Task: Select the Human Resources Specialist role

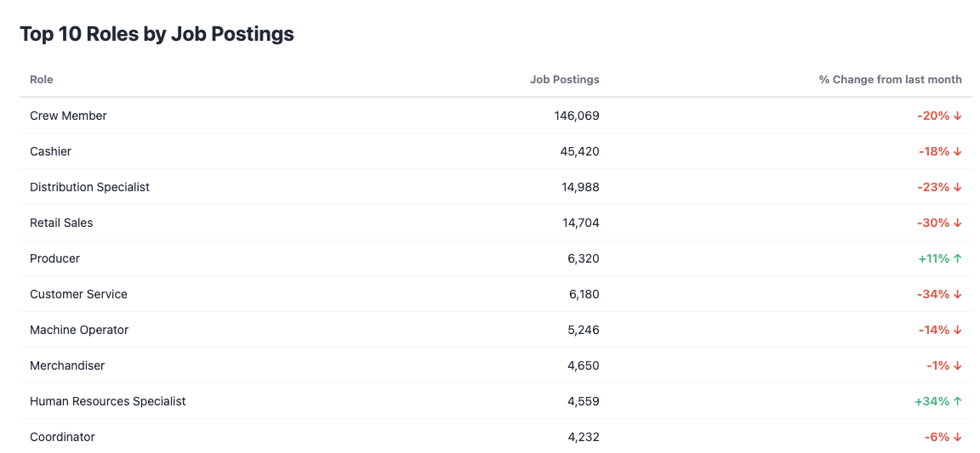Action: pyautogui.click(x=107, y=401)
